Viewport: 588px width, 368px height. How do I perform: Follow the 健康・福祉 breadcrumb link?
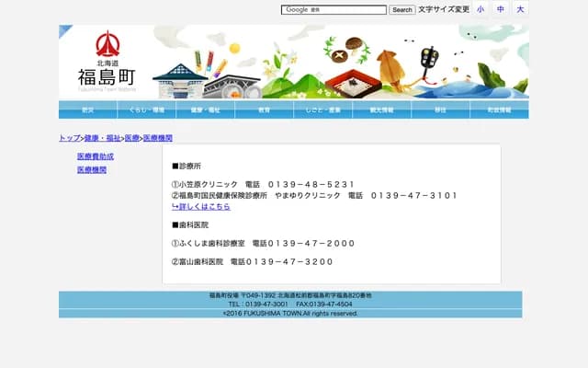click(102, 138)
